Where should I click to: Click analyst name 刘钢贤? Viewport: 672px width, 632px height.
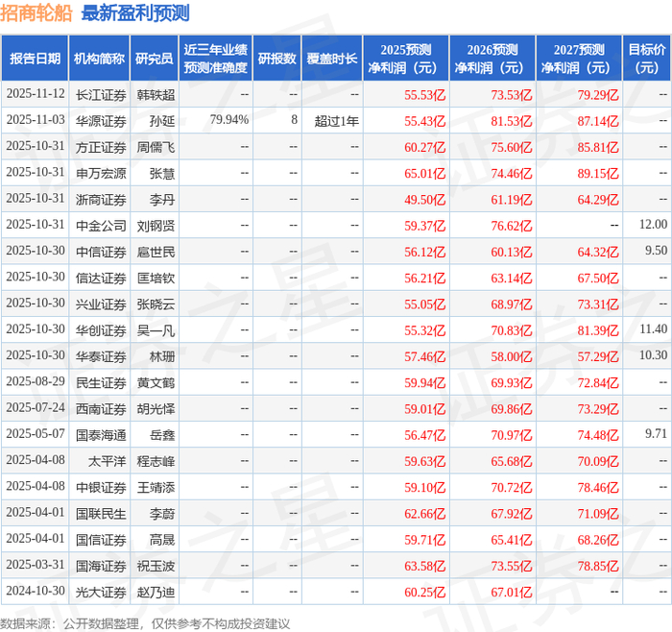pos(156,226)
